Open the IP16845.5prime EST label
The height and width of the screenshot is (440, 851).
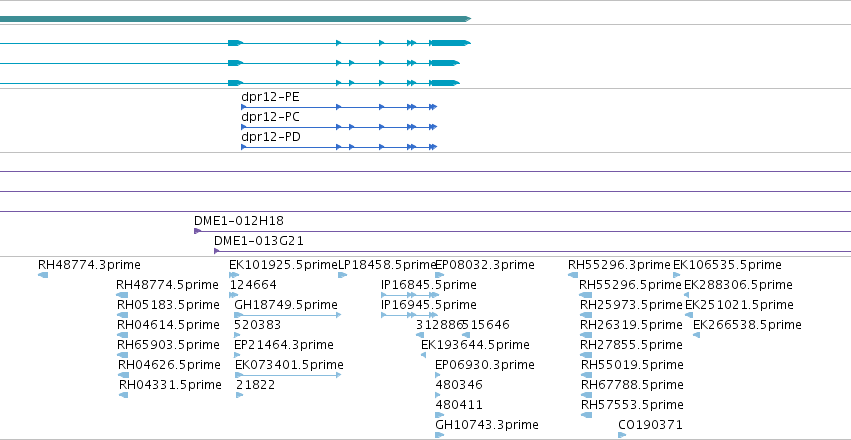[x=429, y=285]
